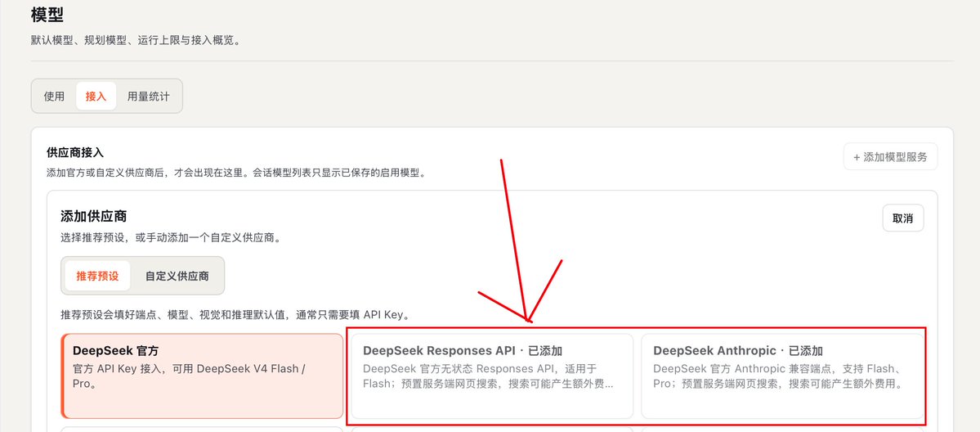
Task: Click the 取消 button
Action: pyautogui.click(x=903, y=218)
